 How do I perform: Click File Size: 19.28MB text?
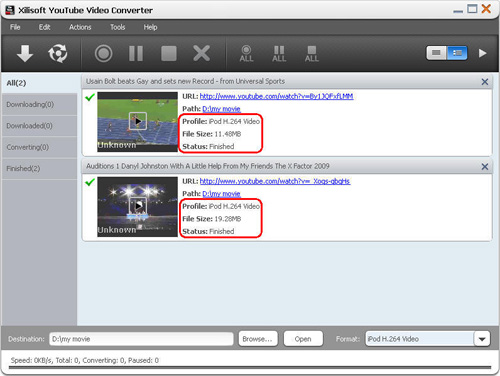pos(212,219)
